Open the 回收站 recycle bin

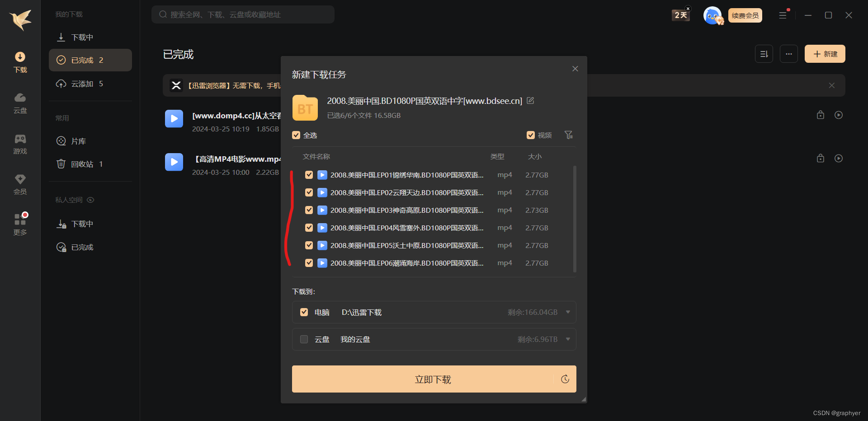click(90, 164)
